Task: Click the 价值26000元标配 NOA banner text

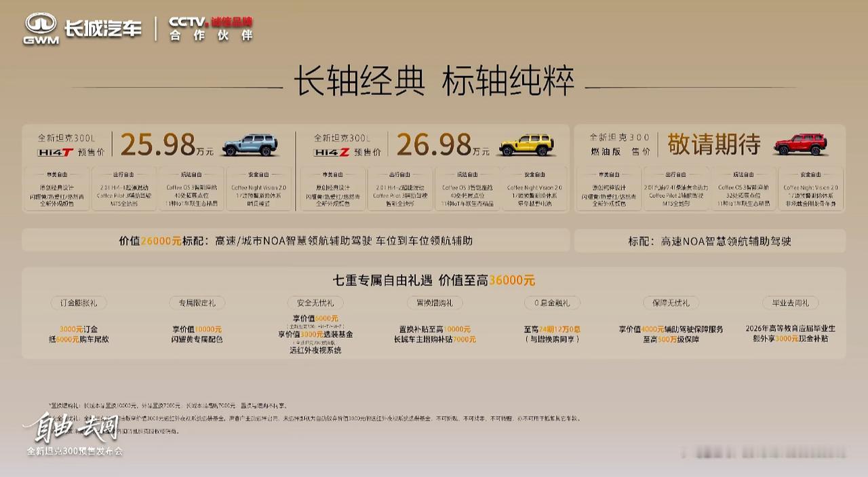Action: [x=296, y=241]
